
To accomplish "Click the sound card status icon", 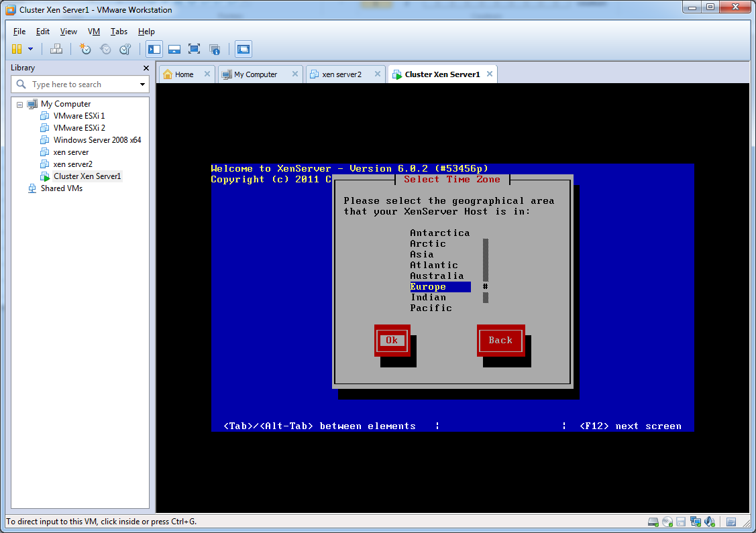I will 708,522.
